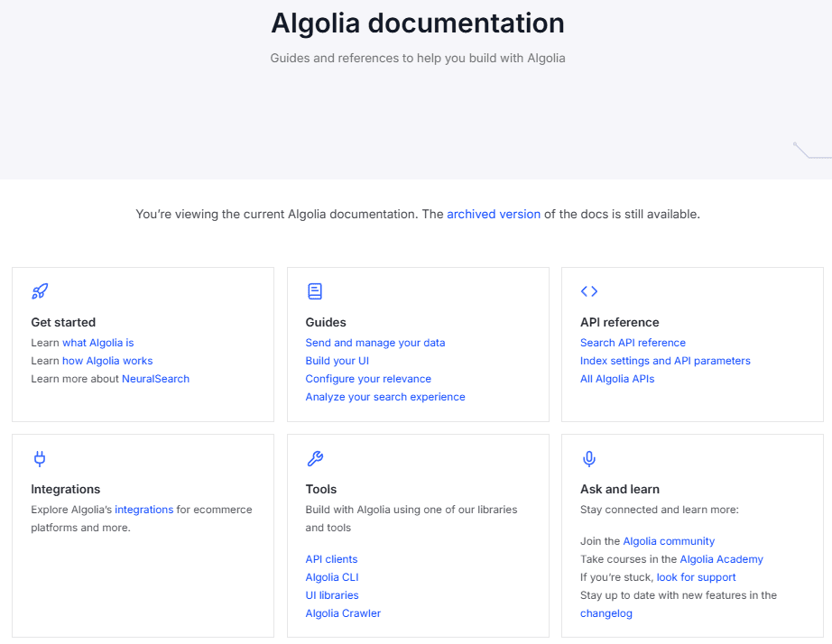Open Search API reference link
Image resolution: width=832 pixels, height=644 pixels.
(633, 343)
